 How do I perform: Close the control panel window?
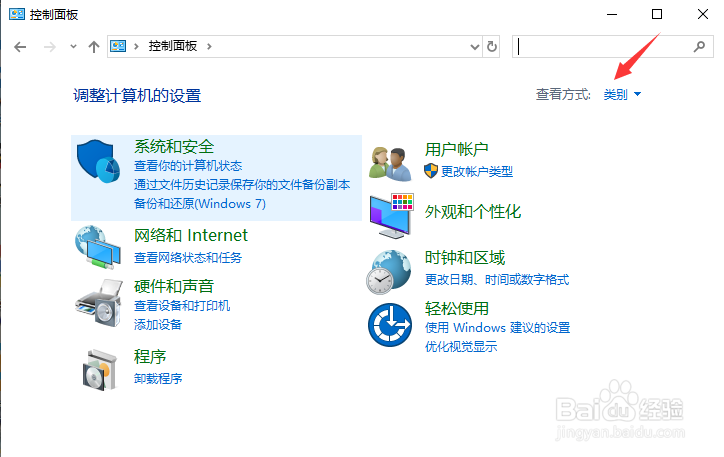pos(703,14)
